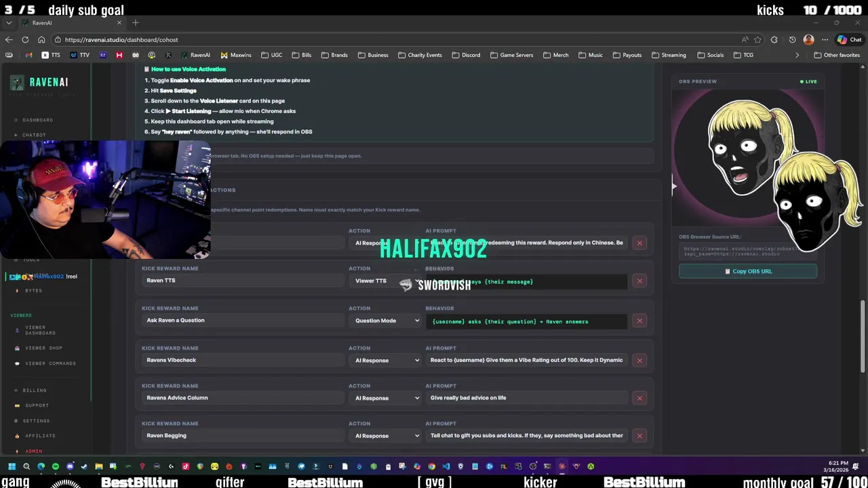Open the Action dropdown for Ravens Advice Column
868x488 pixels.
click(387, 398)
